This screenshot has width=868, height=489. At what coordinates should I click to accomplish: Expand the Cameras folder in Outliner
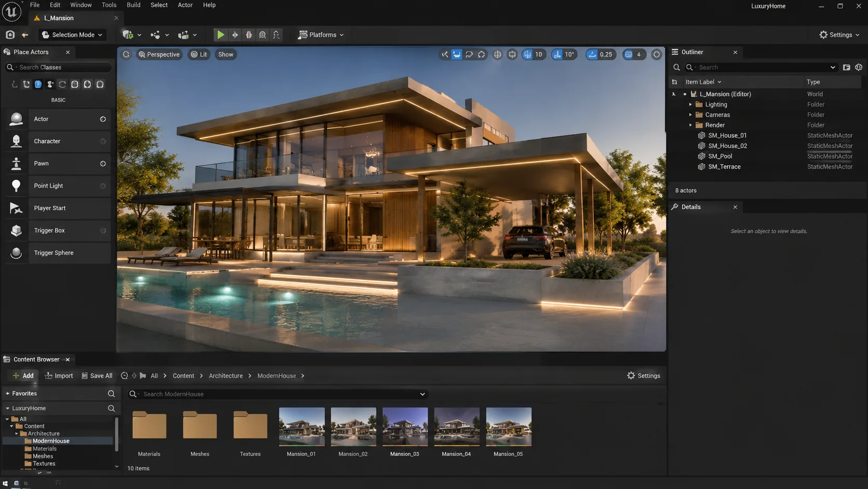point(690,115)
